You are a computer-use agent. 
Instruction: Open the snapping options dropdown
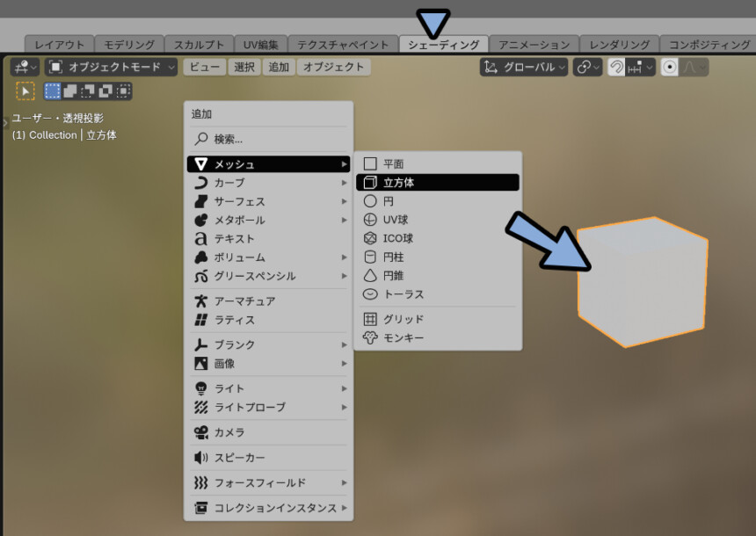[x=640, y=67]
